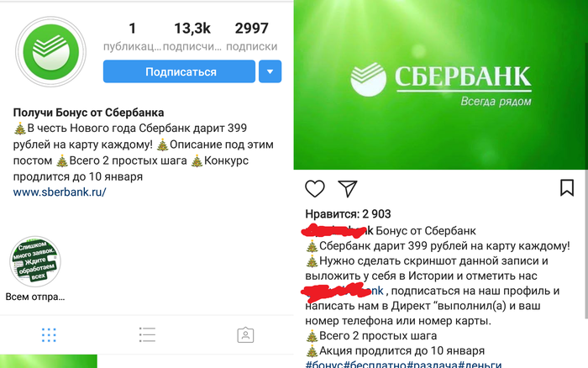Click the #бонус hashtag
Viewport: 588px width, 368px height.
pyautogui.click(x=324, y=365)
